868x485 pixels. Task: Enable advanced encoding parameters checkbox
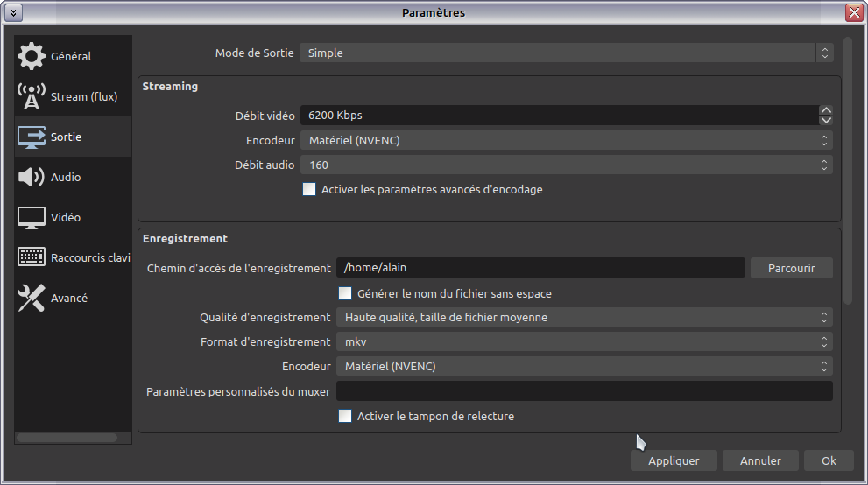tap(309, 189)
